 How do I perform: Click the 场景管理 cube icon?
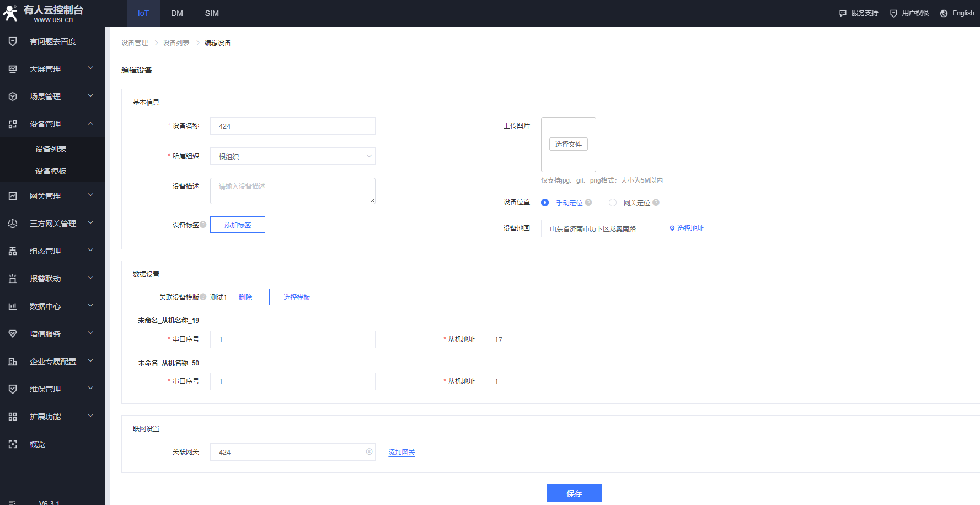click(x=13, y=97)
